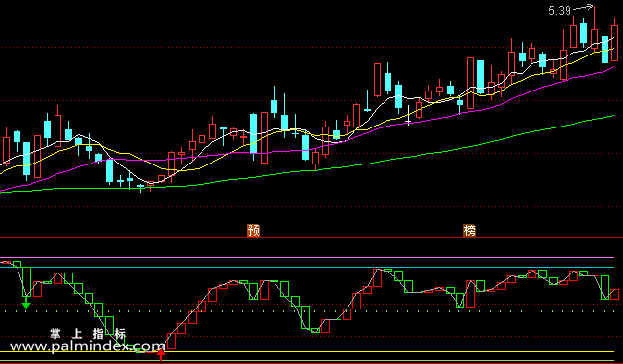
Task: Click the orange 预 marker icon
Action: [253, 230]
